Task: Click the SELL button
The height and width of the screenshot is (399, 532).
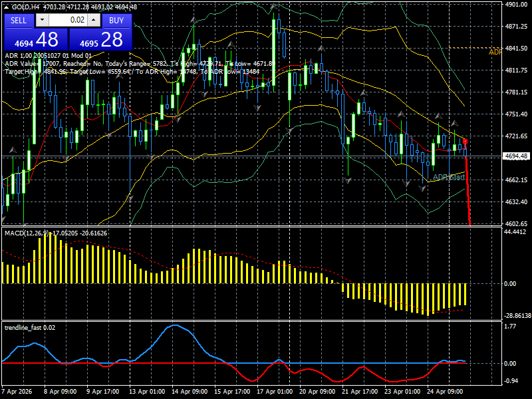Action: pyautogui.click(x=19, y=21)
